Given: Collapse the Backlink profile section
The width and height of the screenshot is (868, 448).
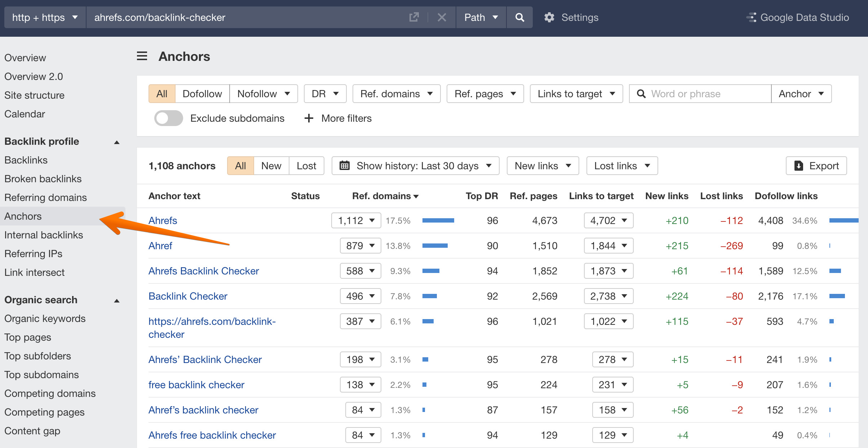Looking at the screenshot, I should pyautogui.click(x=116, y=142).
